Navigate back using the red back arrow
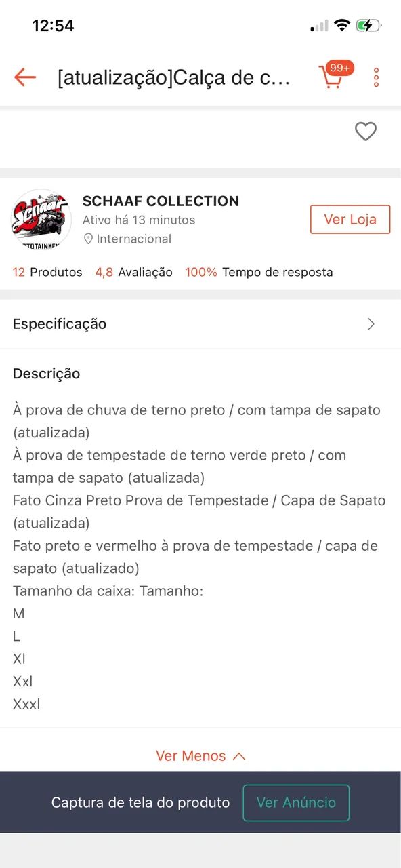Viewport: 401px width, 868px height. click(24, 77)
